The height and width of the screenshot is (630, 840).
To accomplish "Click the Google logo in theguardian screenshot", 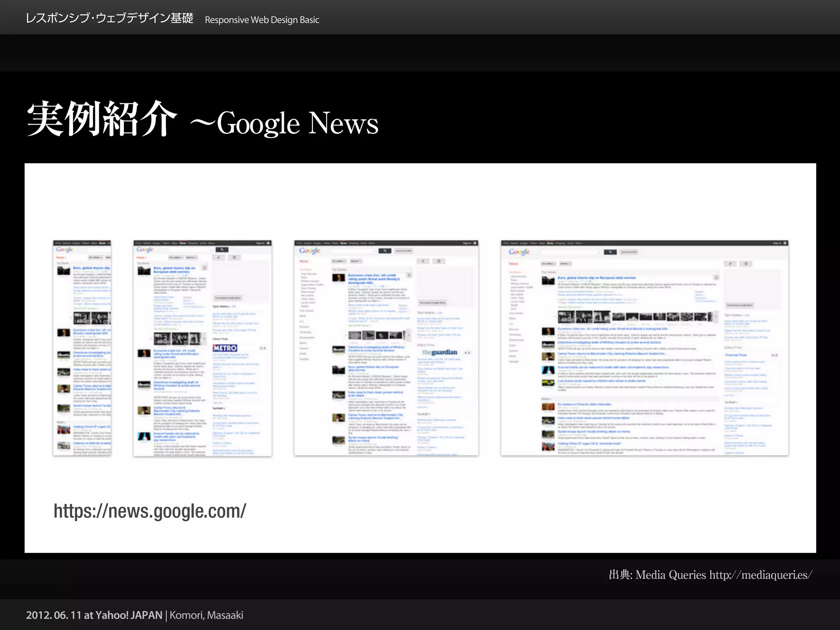I will coord(310,251).
